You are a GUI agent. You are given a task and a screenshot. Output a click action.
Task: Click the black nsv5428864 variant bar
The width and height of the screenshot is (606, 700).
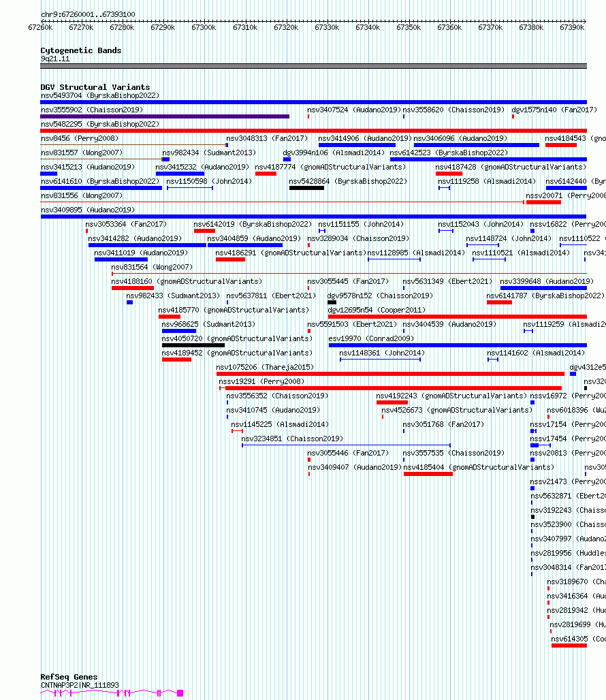(x=306, y=188)
